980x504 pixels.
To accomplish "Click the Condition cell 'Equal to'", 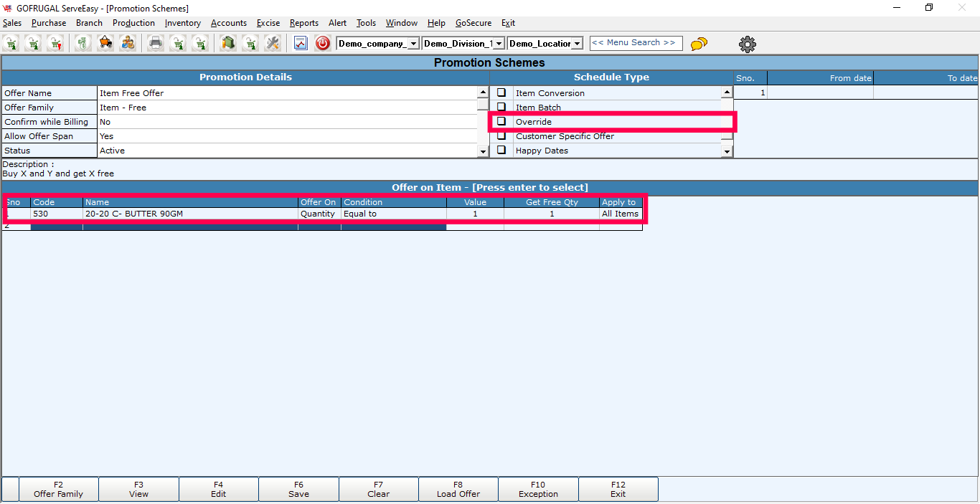I will point(394,214).
